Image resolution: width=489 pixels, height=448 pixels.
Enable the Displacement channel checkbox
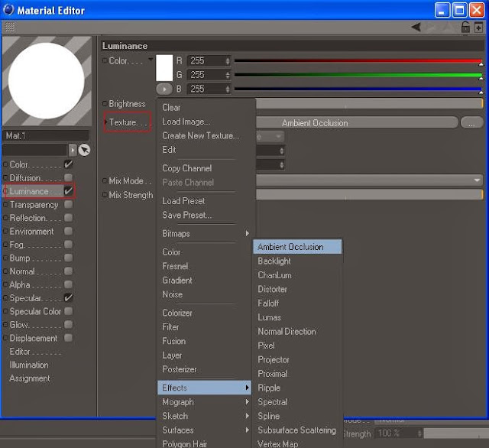(68, 338)
